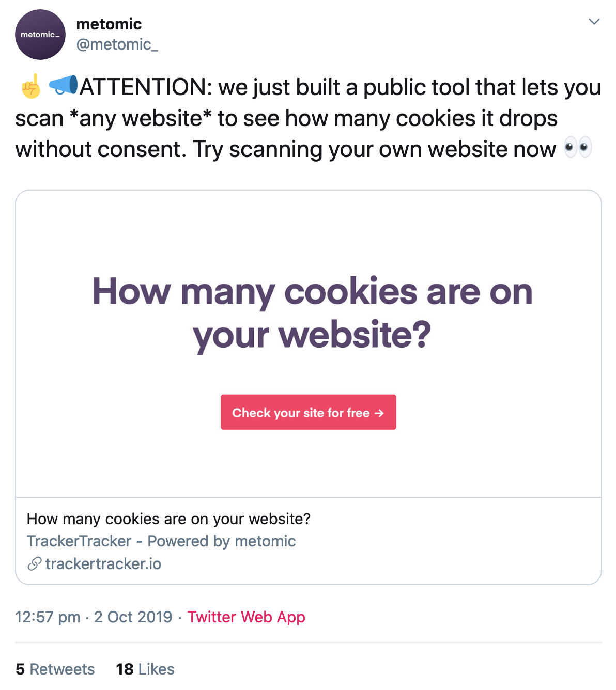Click the 12:57 pm · 2 Oct 2019 timestamp

(94, 617)
